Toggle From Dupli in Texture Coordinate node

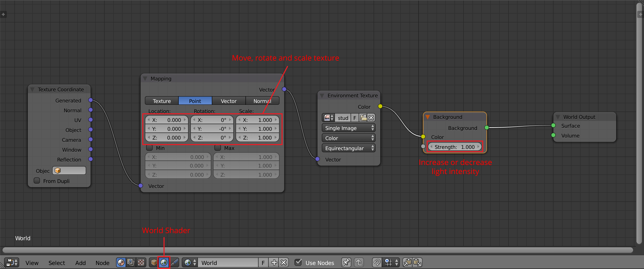pyautogui.click(x=37, y=181)
